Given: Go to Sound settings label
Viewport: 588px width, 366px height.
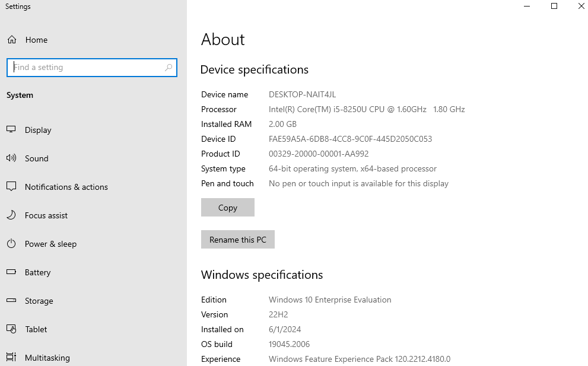Looking at the screenshot, I should click(x=36, y=158).
